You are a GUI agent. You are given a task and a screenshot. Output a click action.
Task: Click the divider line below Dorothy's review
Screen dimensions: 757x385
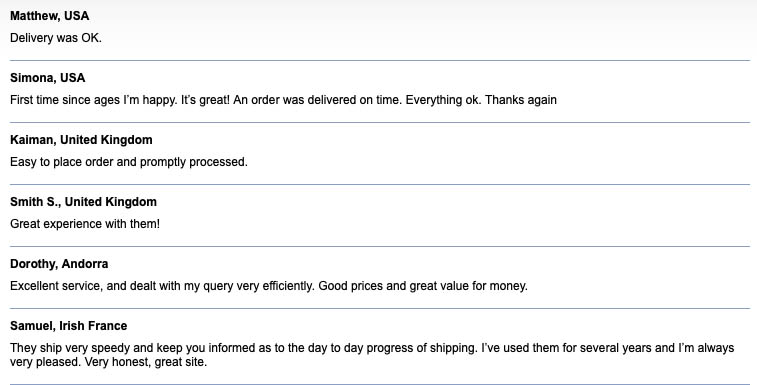(x=380, y=308)
